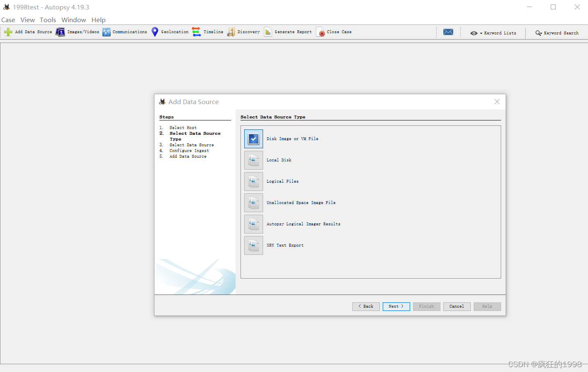The height and width of the screenshot is (372, 588).
Task: Open the envelope messages icon
Action: coord(448,32)
